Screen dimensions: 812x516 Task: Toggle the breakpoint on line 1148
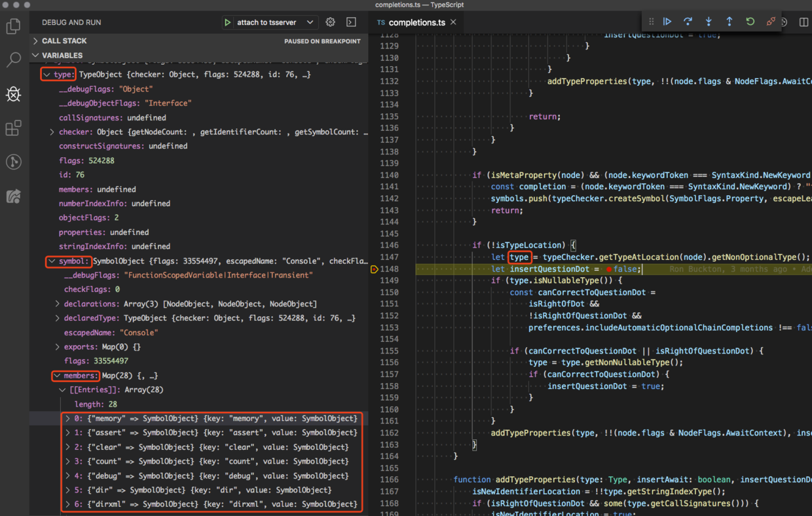[x=375, y=269]
